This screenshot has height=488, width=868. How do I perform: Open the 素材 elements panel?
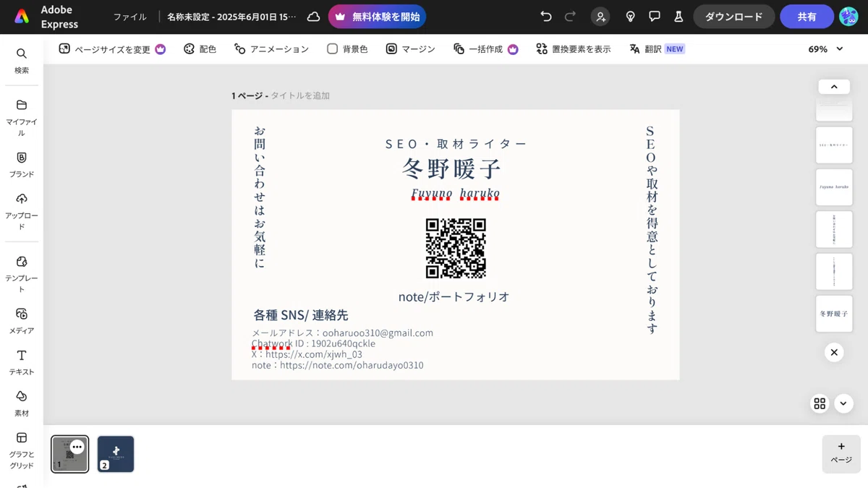pos(22,403)
